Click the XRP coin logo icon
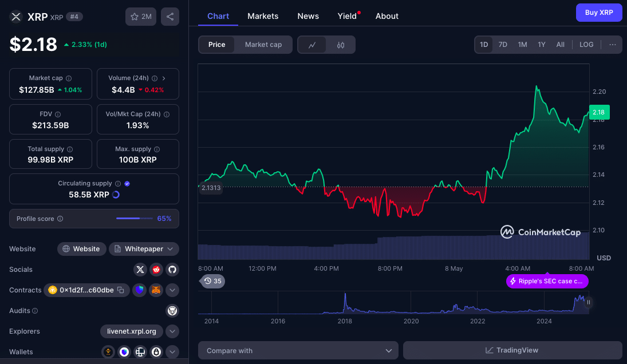 16,17
